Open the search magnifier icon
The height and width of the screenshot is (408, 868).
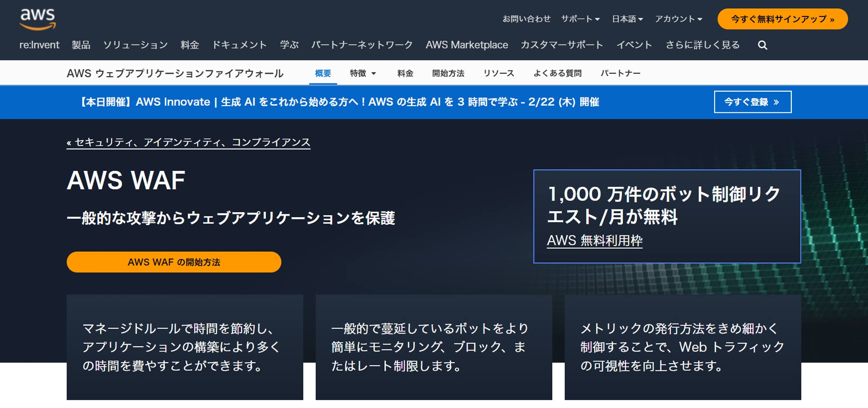[x=762, y=45]
